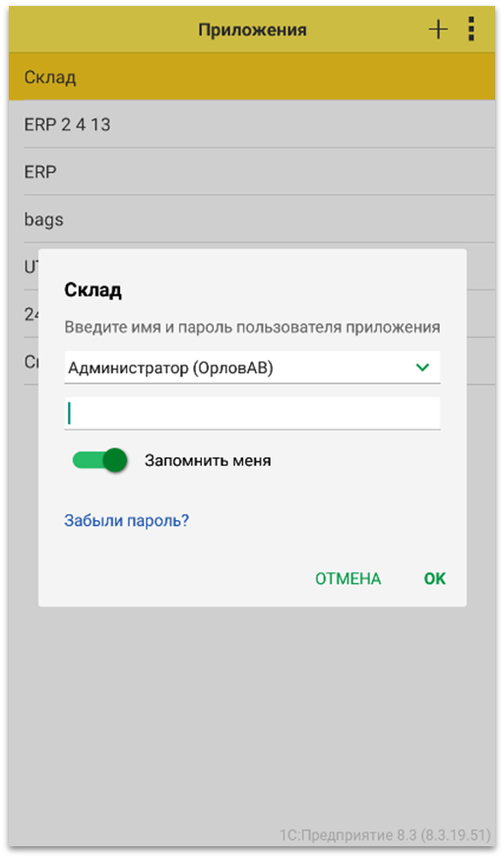The width and height of the screenshot is (504, 858).
Task: Add a new application with plus icon
Action: (x=438, y=30)
